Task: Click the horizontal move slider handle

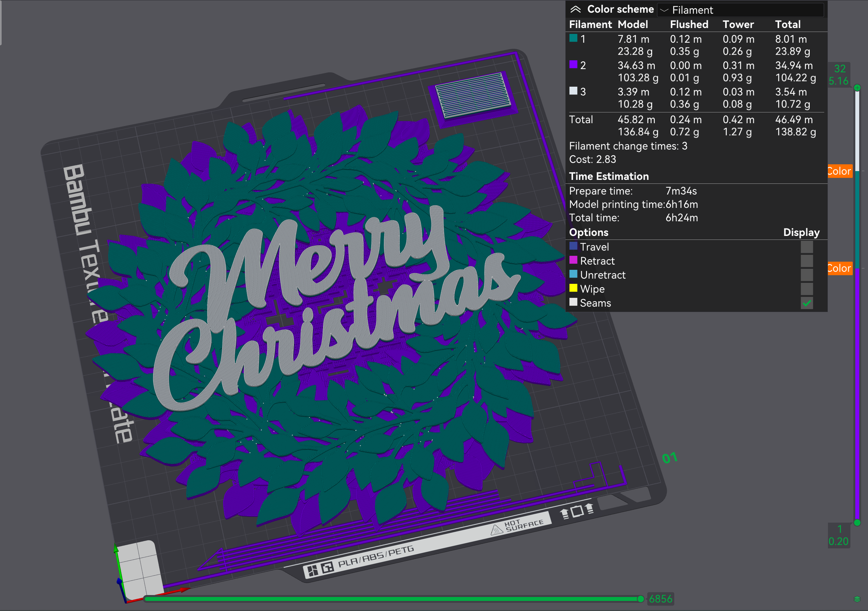Action: (x=640, y=599)
